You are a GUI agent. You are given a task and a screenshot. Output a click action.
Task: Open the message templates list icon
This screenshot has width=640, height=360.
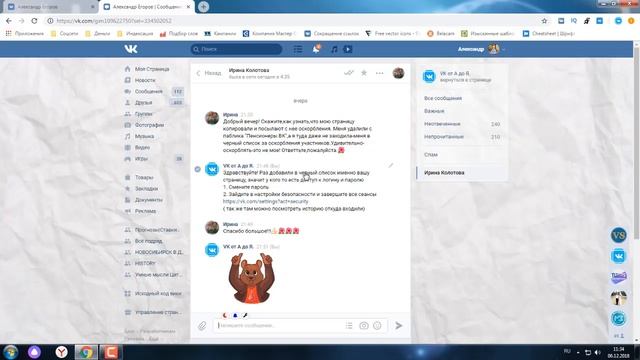pyautogui.click(x=349, y=325)
